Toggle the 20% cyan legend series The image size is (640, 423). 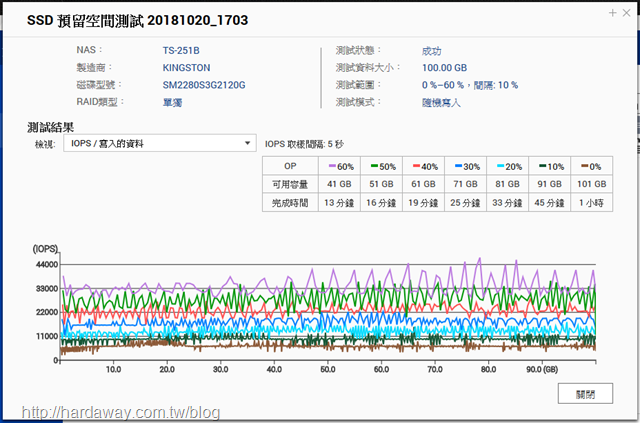coord(509,167)
